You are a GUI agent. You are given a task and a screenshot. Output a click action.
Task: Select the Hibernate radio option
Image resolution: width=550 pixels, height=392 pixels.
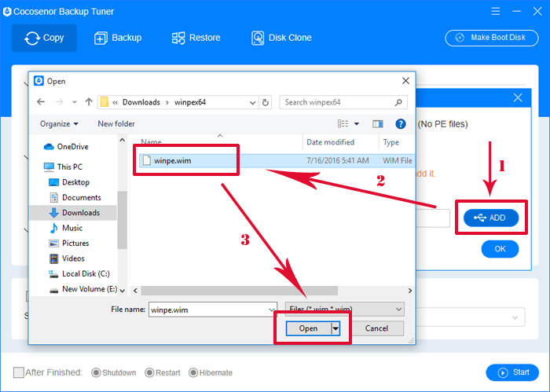(193, 372)
